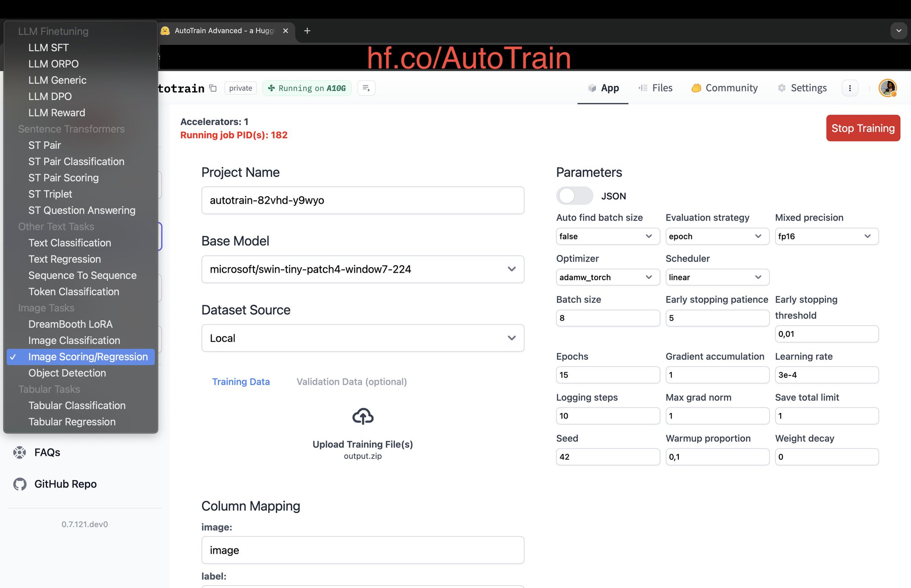
Task: Toggle the JSON parameters switch
Action: (x=574, y=196)
